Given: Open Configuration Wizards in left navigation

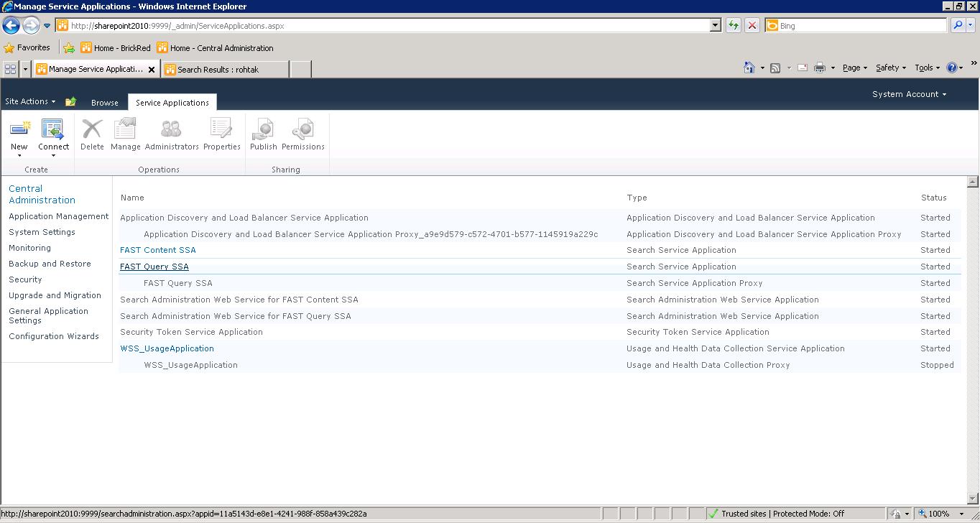Looking at the screenshot, I should click(54, 336).
